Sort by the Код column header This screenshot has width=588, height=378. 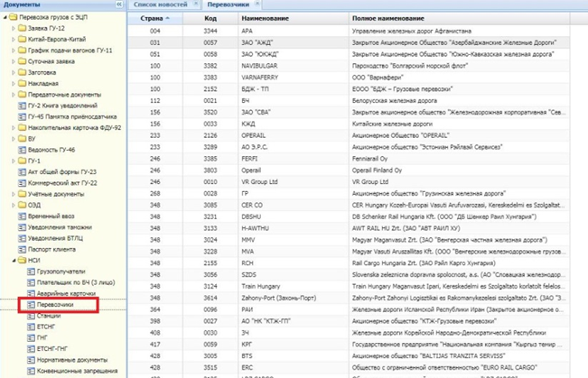[210, 18]
